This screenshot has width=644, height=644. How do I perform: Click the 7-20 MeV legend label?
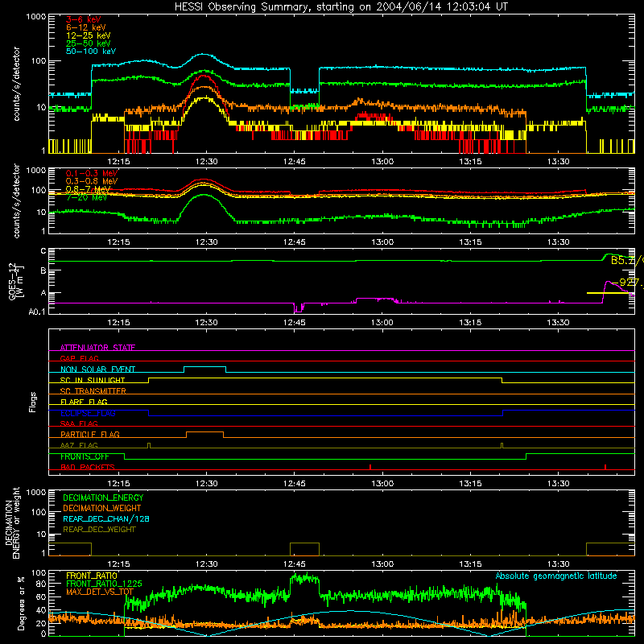pos(86,197)
